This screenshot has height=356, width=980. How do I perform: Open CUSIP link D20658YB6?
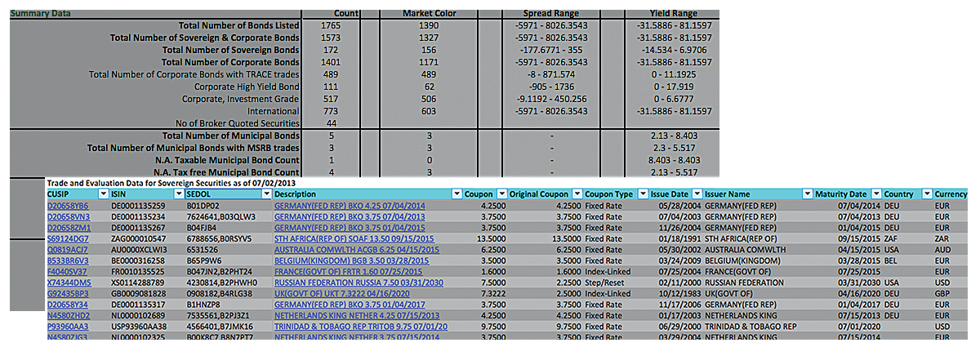pos(68,207)
